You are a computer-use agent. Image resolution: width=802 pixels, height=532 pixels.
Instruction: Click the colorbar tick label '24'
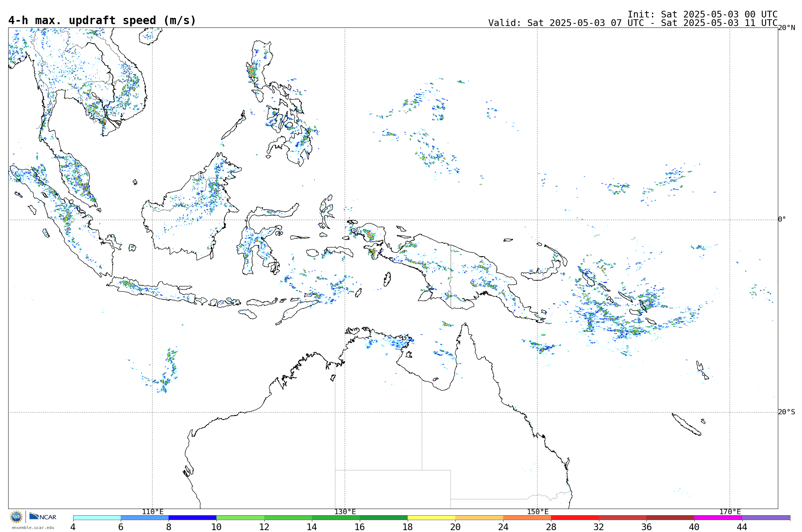(503, 527)
